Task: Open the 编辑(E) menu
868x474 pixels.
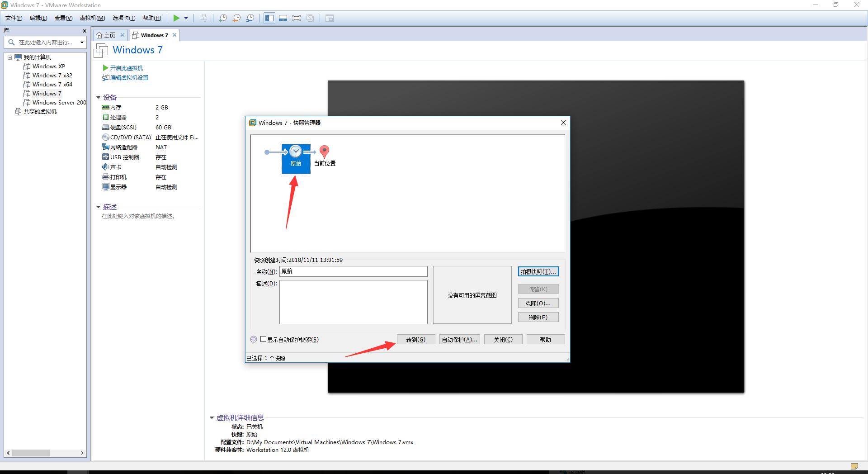Action: coord(38,18)
